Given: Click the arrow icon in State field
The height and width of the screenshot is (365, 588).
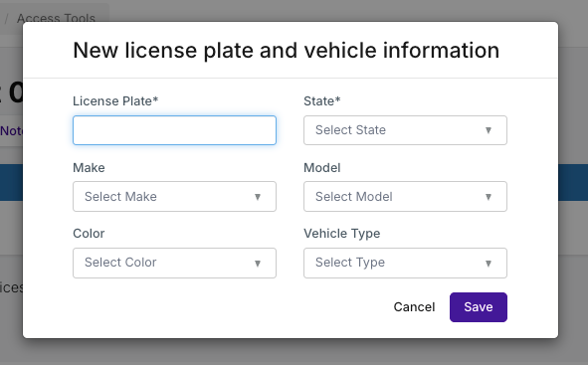Looking at the screenshot, I should click(x=489, y=130).
